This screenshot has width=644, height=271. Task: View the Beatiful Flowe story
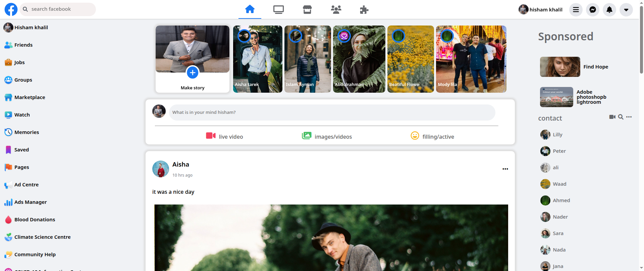pyautogui.click(x=411, y=59)
